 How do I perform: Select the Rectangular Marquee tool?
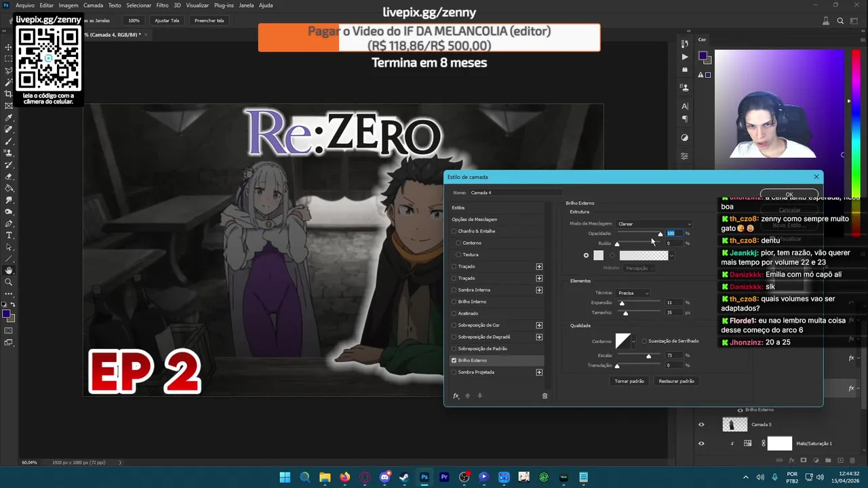tap(9, 59)
